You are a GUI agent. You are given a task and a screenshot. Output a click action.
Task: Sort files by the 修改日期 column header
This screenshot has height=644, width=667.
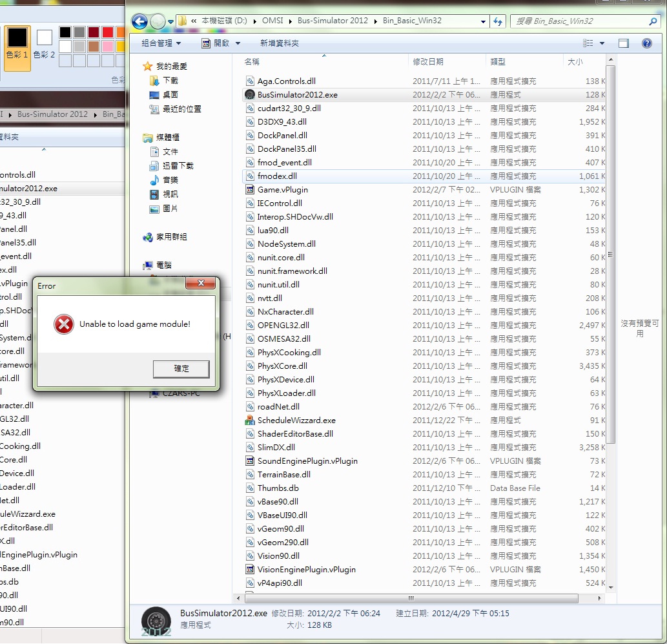[428, 62]
